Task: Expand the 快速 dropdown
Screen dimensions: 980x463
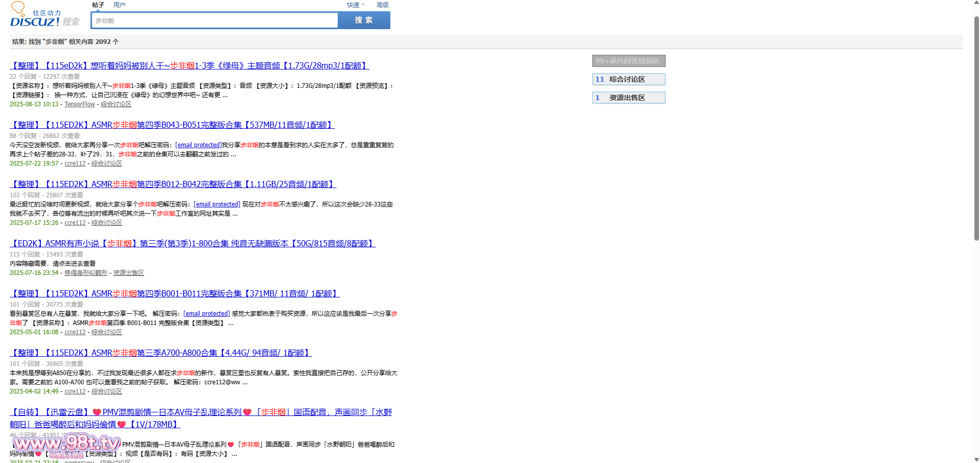Action: [355, 5]
